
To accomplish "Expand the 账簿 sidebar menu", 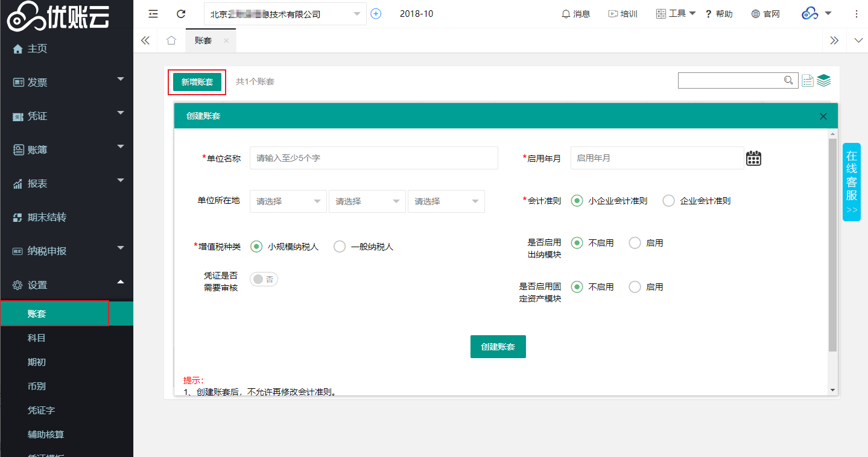I will (x=66, y=150).
